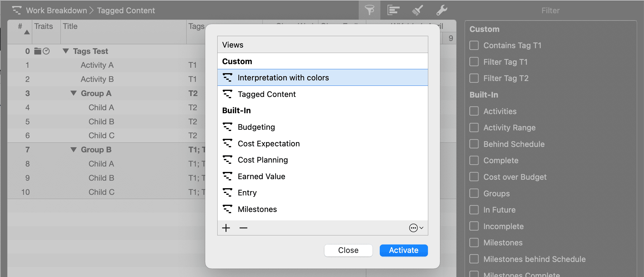Open the Gantt bar alignment toolbar icon
The image size is (644, 277).
(x=393, y=10)
